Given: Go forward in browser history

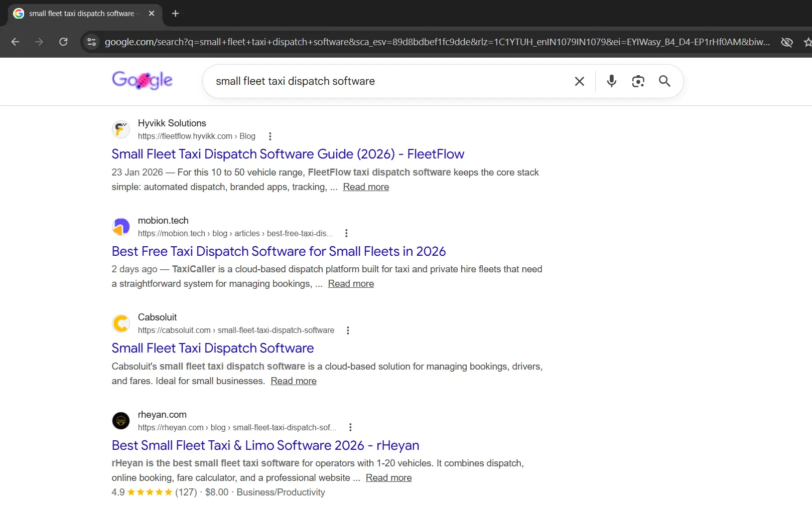Looking at the screenshot, I should click(x=39, y=42).
